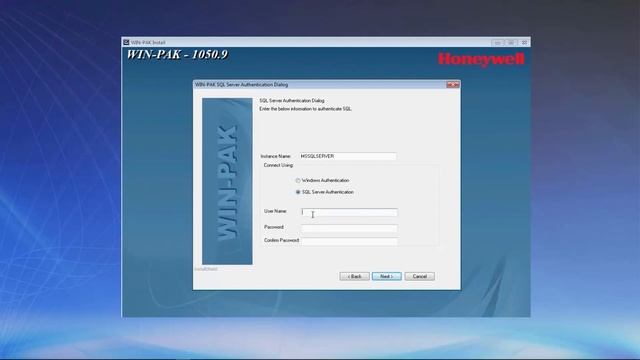Cancel the WIN-PAK installation dialog
Viewport: 640px width, 360px height.
click(x=420, y=276)
